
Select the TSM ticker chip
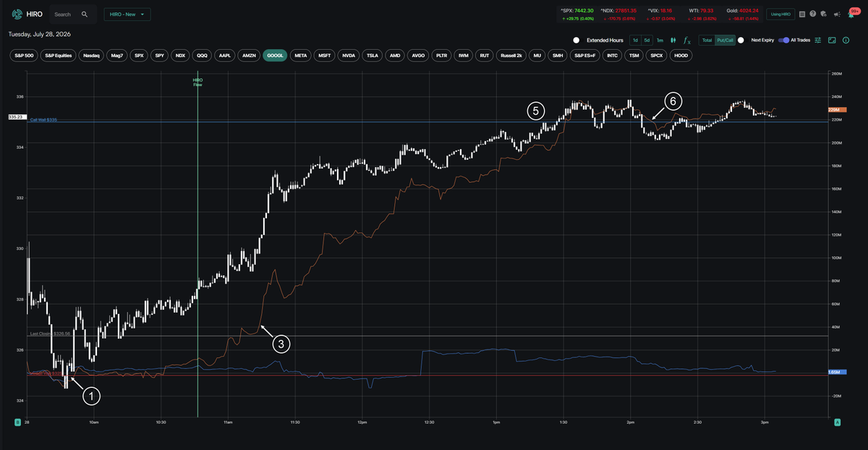(x=634, y=55)
